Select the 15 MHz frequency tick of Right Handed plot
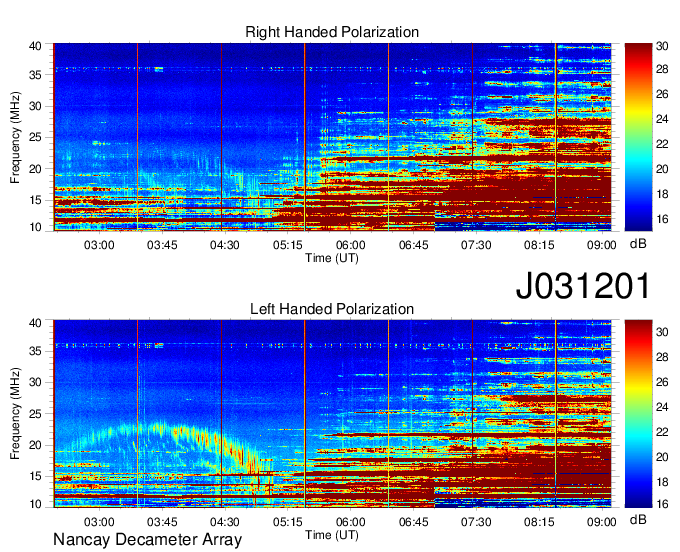Screen dimensions: 680x552 point(35,200)
